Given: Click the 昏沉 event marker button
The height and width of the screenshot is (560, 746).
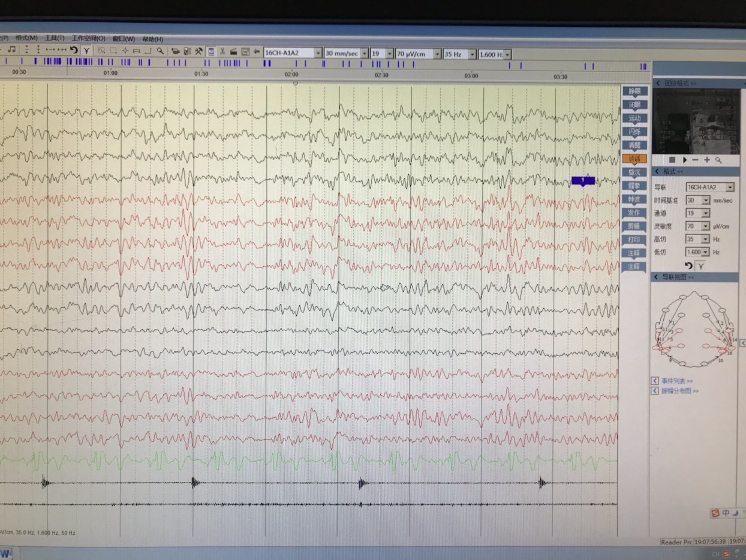Looking at the screenshot, I should (x=634, y=172).
